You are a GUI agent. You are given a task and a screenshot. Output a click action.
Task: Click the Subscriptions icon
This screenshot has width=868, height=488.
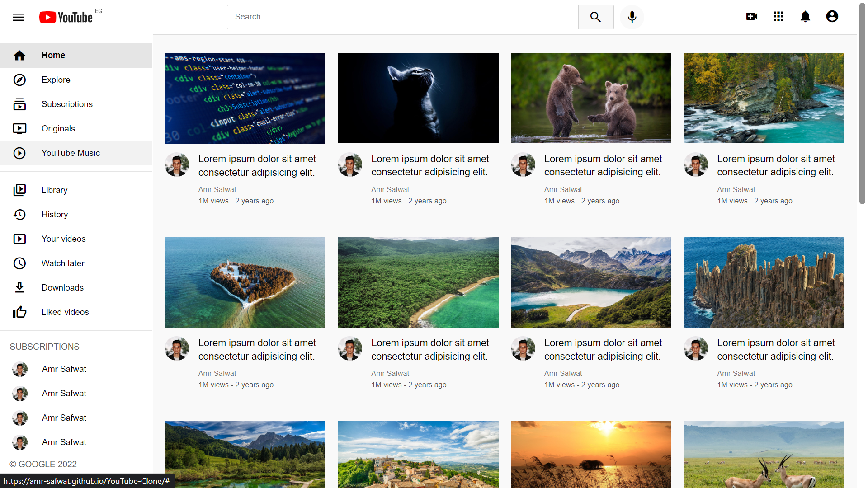[19, 104]
